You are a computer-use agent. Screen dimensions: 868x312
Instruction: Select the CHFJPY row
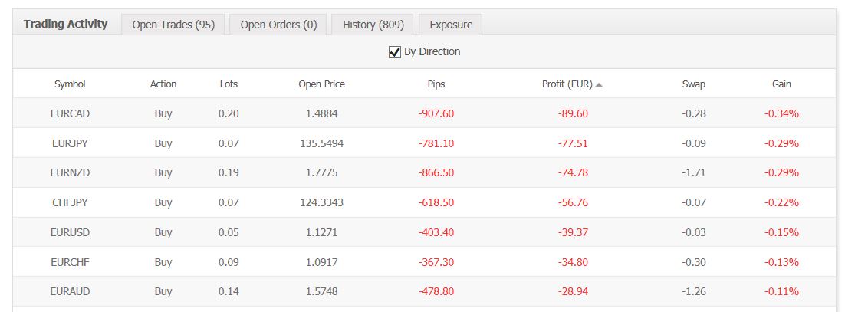point(70,202)
